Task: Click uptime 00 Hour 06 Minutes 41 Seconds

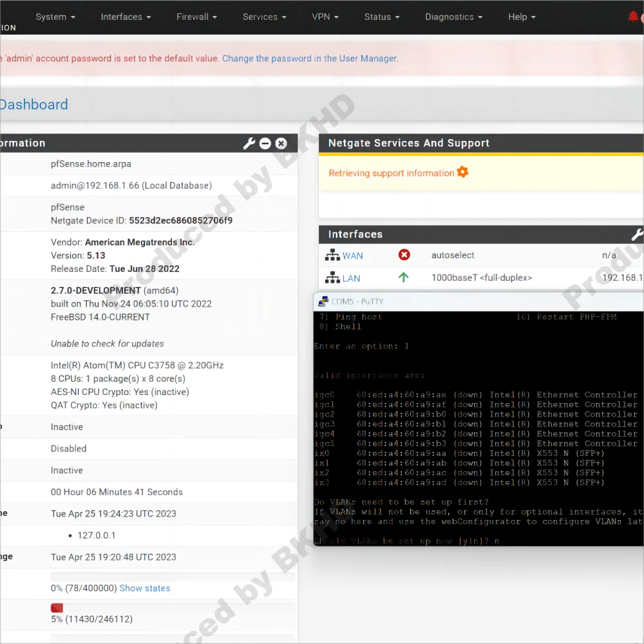Action: coord(117,492)
